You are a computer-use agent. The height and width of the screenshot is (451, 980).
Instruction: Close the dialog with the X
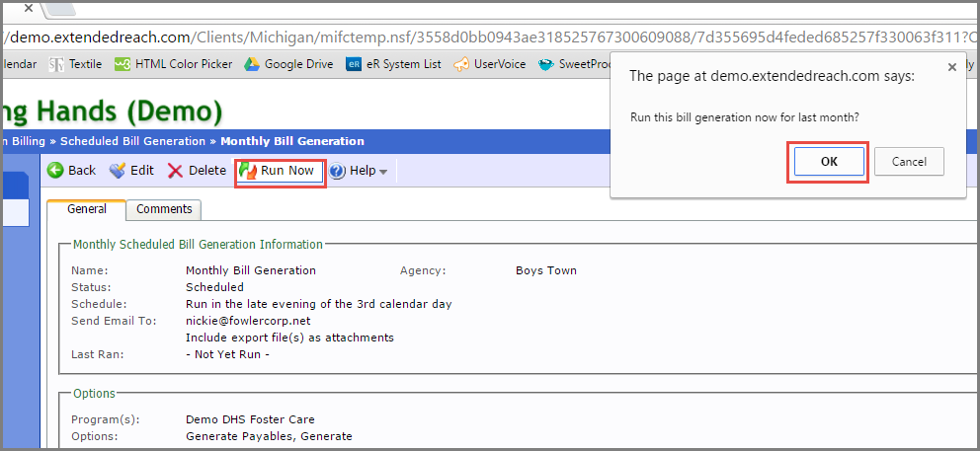(952, 67)
